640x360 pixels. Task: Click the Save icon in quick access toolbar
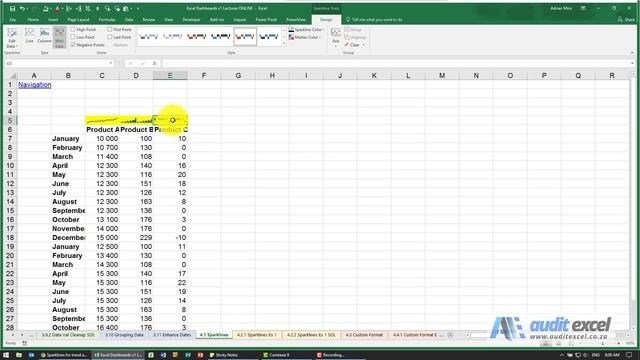(x=12, y=8)
